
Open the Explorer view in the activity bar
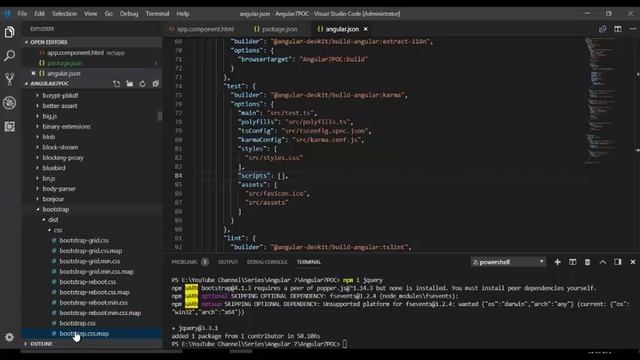pyautogui.click(x=9, y=32)
